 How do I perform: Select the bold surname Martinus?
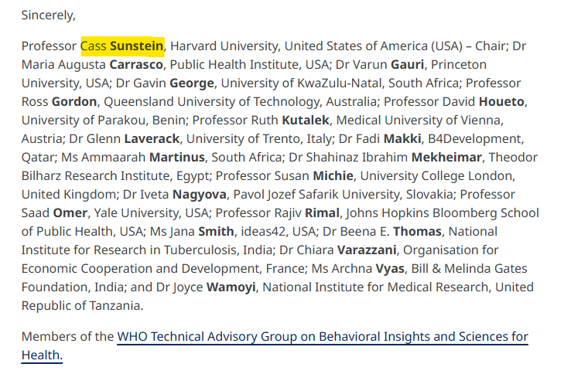pos(177,158)
